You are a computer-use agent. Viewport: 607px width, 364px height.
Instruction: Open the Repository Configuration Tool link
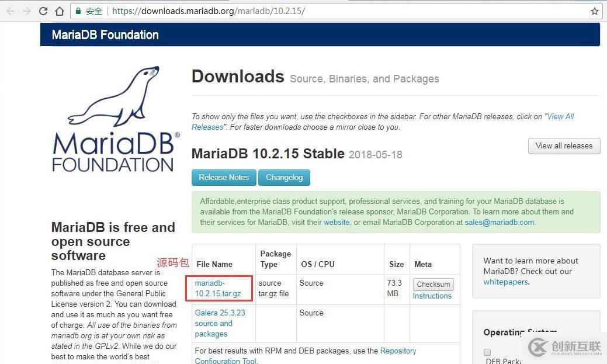click(306, 355)
